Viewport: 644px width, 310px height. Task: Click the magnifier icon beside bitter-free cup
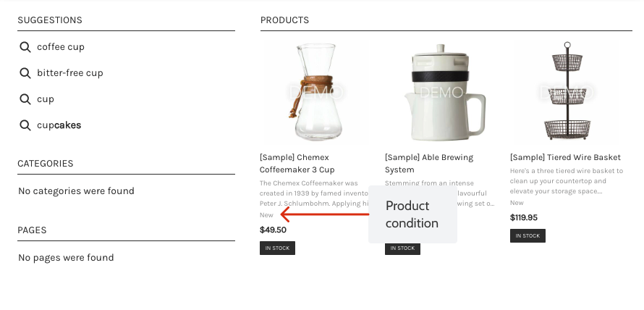pos(25,73)
